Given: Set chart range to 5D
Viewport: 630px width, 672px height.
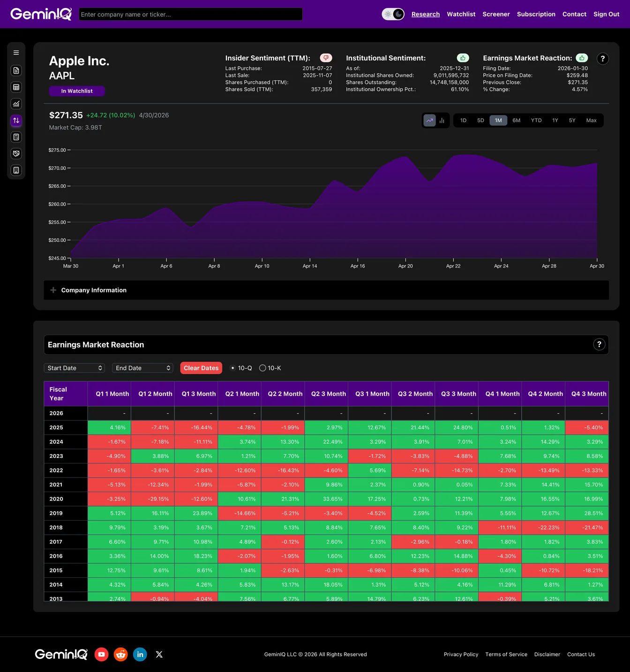Looking at the screenshot, I should [480, 120].
